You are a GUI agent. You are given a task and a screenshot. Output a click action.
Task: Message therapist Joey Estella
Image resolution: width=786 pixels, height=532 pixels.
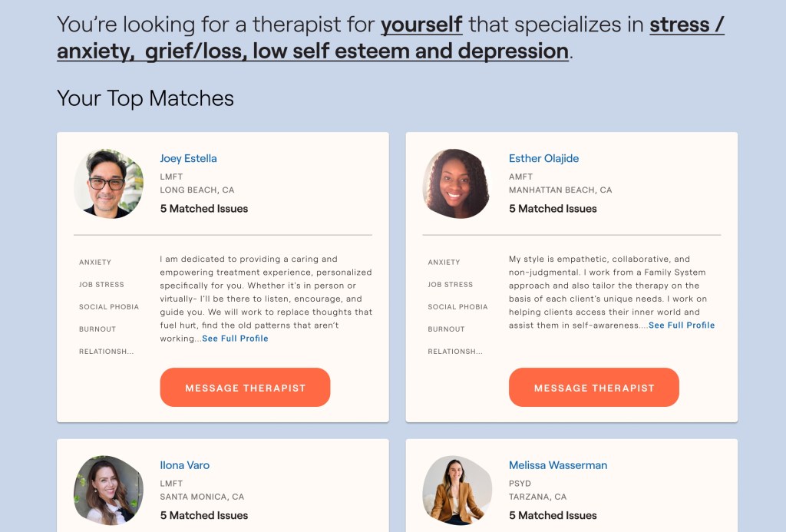click(245, 388)
